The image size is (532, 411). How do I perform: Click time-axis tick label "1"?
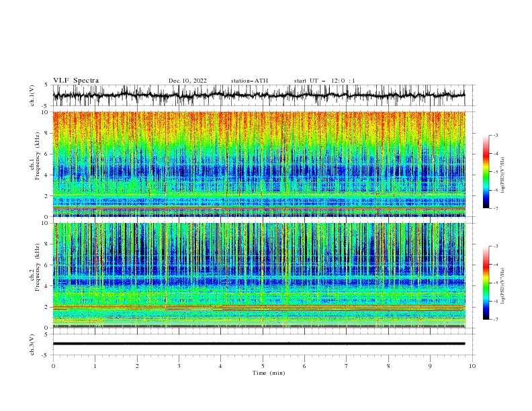[95, 366]
